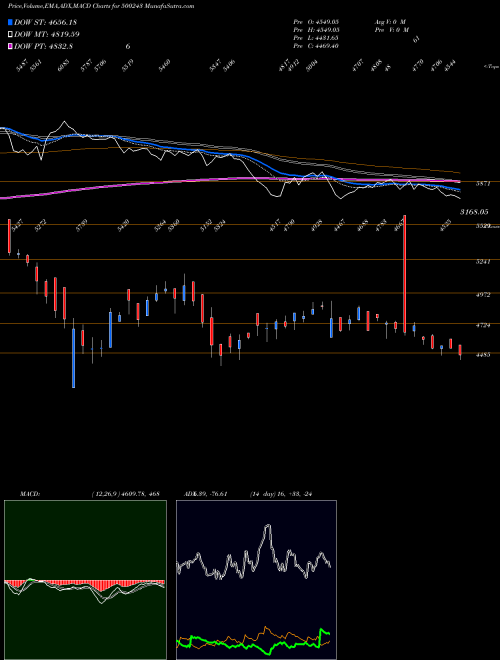Click the 'Pre C: 4469.40' close value
The height and width of the screenshot is (660, 500).
(316, 46)
